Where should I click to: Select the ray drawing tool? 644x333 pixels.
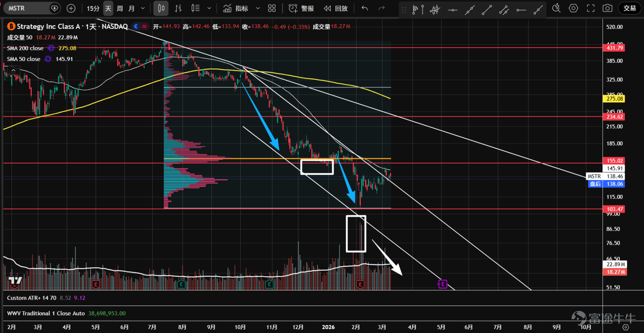coord(538,10)
